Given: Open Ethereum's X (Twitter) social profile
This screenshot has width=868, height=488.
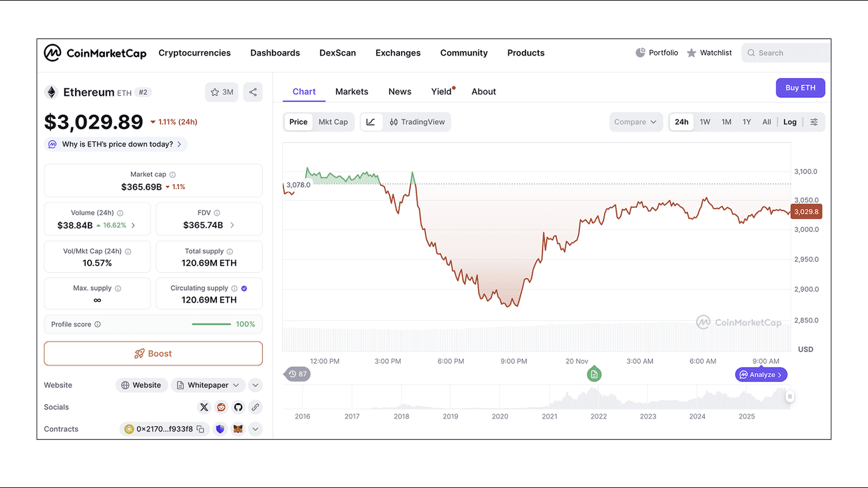Looking at the screenshot, I should pos(204,407).
